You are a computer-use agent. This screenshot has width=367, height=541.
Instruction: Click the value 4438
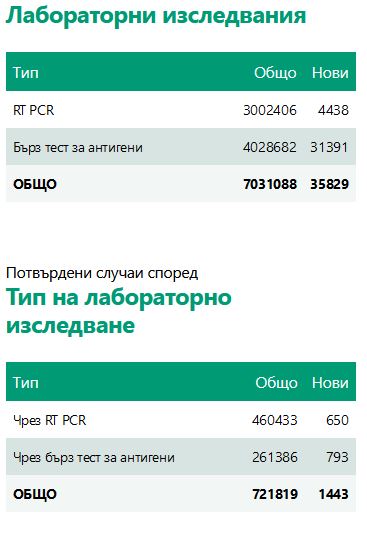tap(333, 110)
